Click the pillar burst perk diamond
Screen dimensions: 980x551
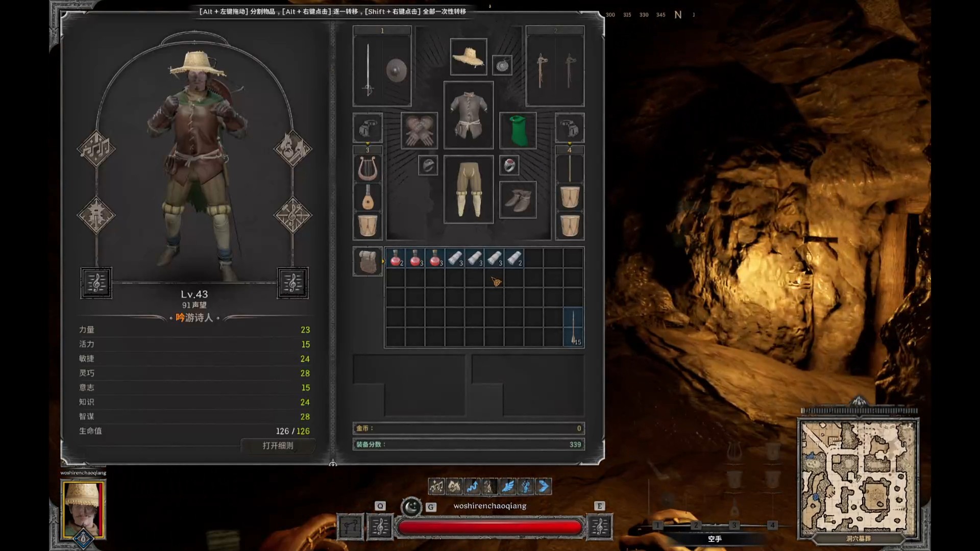point(96,215)
